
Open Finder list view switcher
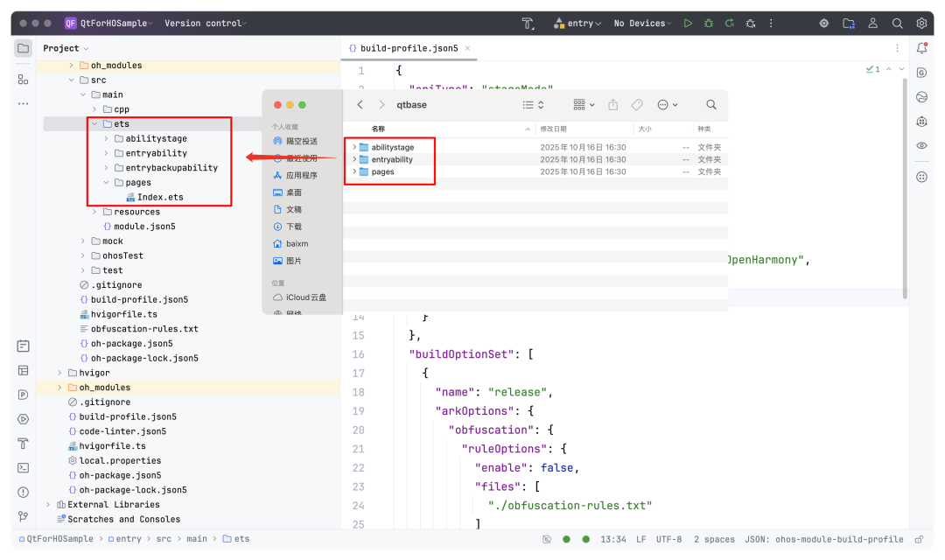tap(533, 105)
